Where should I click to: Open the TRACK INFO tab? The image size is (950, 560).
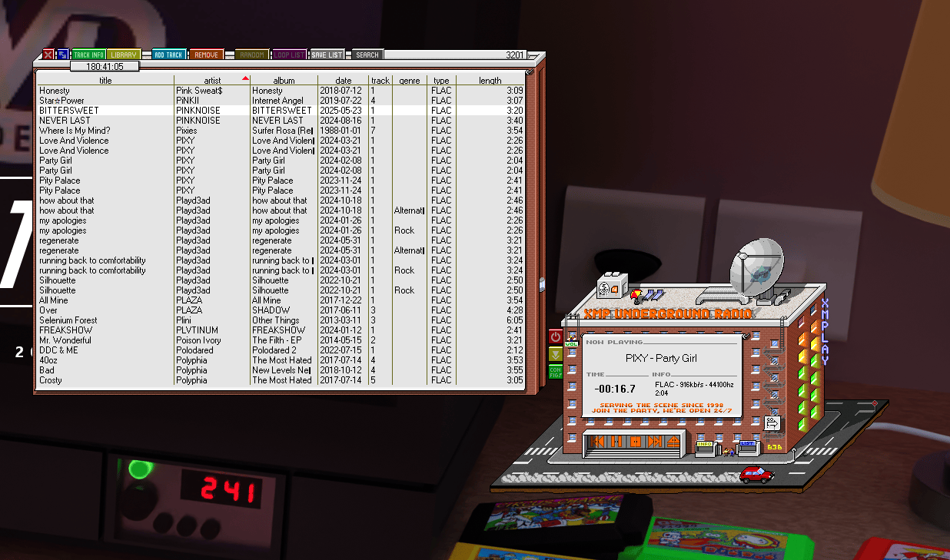[x=88, y=55]
